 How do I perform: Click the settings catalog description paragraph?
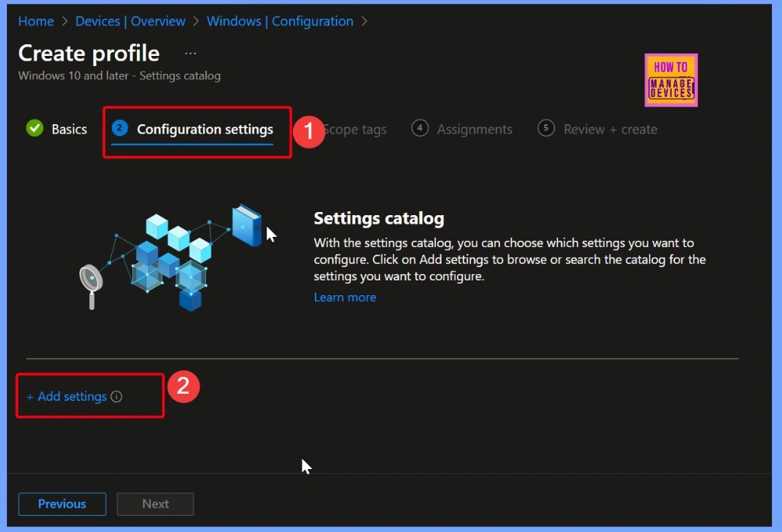point(510,259)
